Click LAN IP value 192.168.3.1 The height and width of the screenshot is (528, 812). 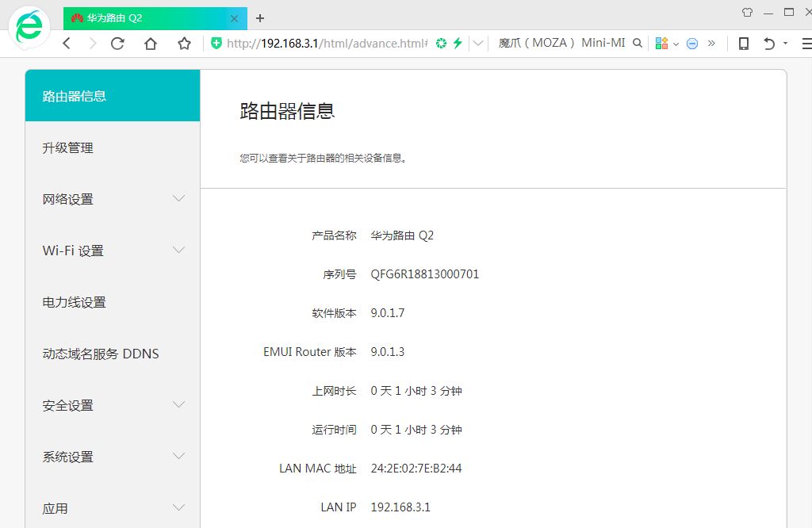400,507
